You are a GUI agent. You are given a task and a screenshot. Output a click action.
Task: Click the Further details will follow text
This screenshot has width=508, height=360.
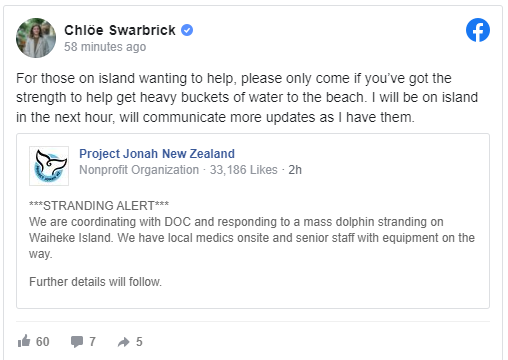95,282
